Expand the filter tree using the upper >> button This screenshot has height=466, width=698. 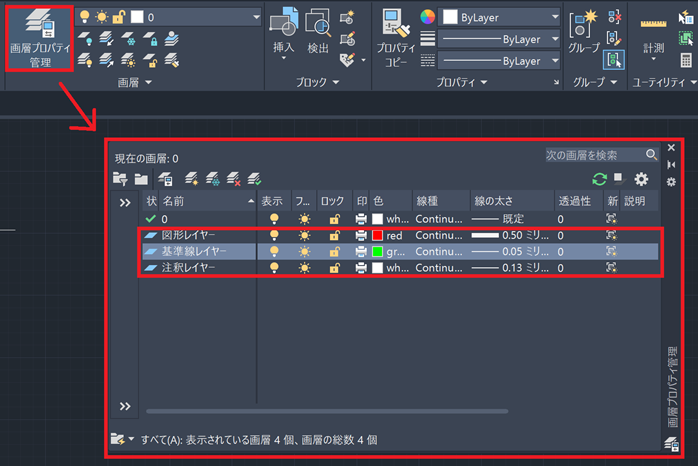[125, 203]
